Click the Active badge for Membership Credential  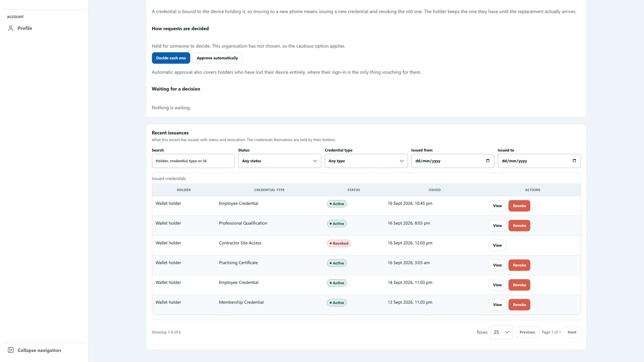point(337,303)
